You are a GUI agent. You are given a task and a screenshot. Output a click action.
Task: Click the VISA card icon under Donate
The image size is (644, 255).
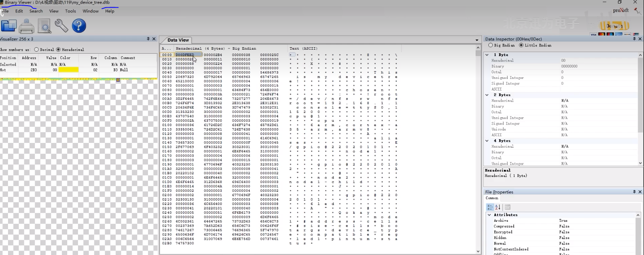coord(593,34)
